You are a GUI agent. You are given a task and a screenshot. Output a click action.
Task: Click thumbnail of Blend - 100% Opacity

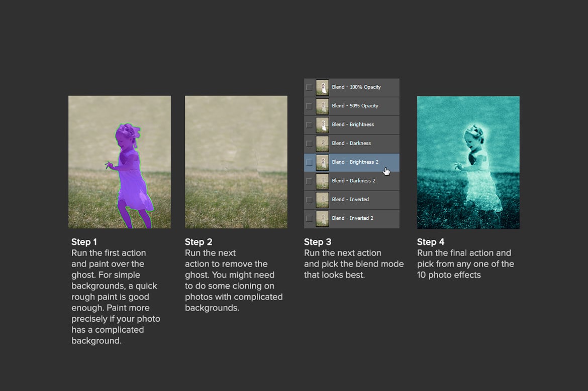tap(322, 87)
